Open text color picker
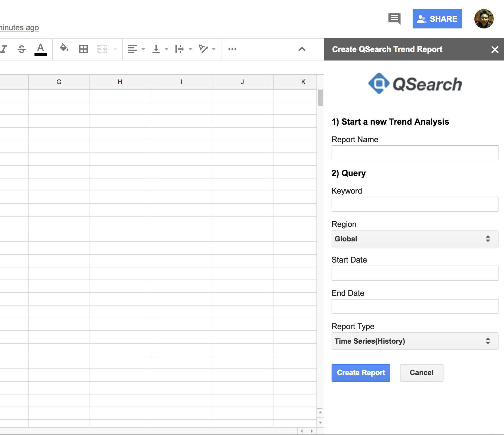Viewport: 504px width, 435px height. point(41,49)
